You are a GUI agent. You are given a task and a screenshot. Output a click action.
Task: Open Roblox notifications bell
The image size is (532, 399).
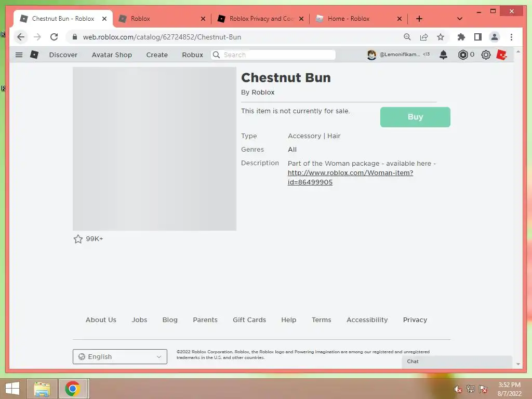coord(443,55)
